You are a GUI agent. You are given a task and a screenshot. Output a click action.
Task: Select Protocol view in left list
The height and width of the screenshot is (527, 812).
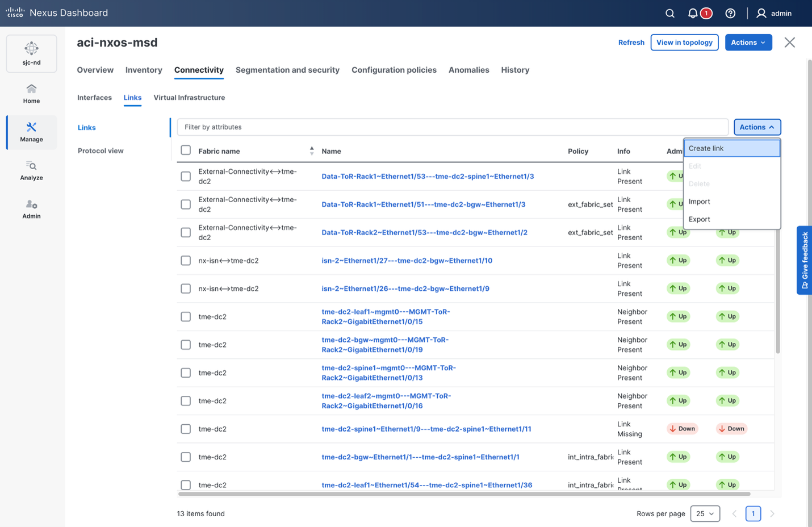[x=101, y=151]
